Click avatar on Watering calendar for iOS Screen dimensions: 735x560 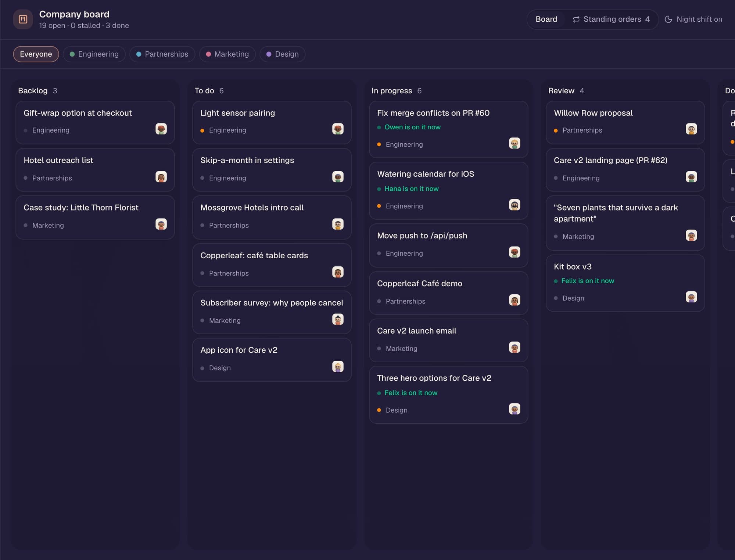pyautogui.click(x=514, y=205)
